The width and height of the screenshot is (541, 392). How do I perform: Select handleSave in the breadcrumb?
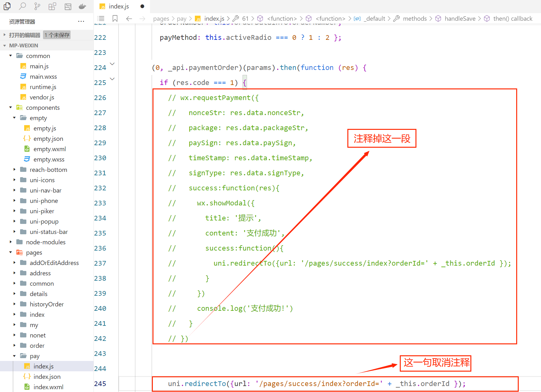(460, 19)
